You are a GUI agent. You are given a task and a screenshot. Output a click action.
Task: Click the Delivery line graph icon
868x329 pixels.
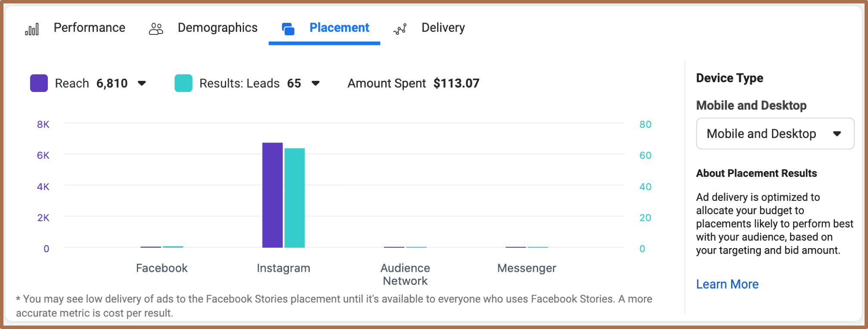coord(400,29)
